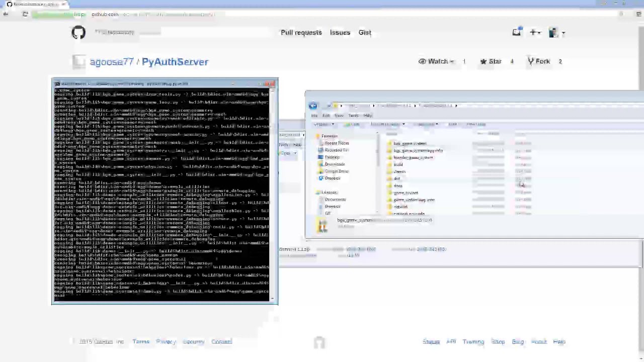The width and height of the screenshot is (644, 362).
Task: Open the Terms link in the GitHub footer
Action: (141, 342)
